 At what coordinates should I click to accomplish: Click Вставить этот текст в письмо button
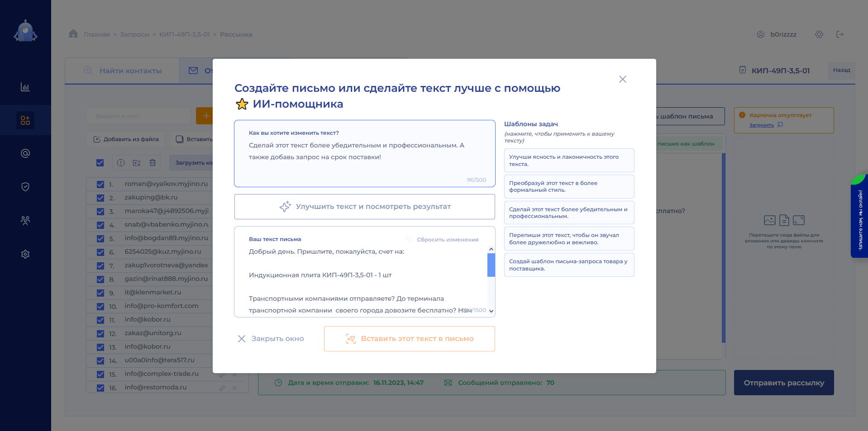(410, 339)
